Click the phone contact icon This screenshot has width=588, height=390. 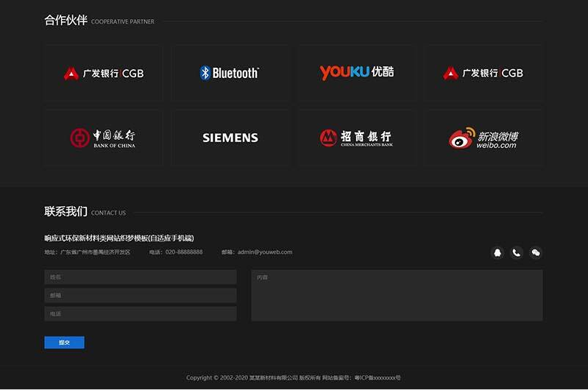[x=517, y=252]
